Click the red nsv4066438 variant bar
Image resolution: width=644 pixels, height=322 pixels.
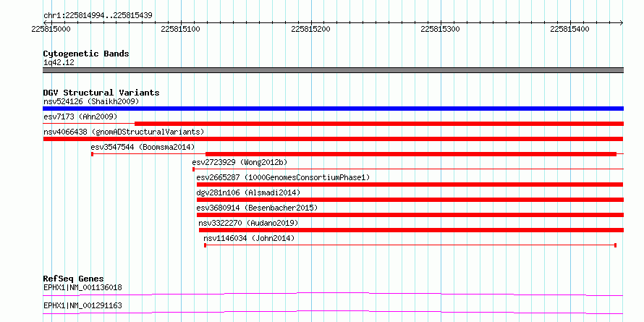tap(333, 139)
